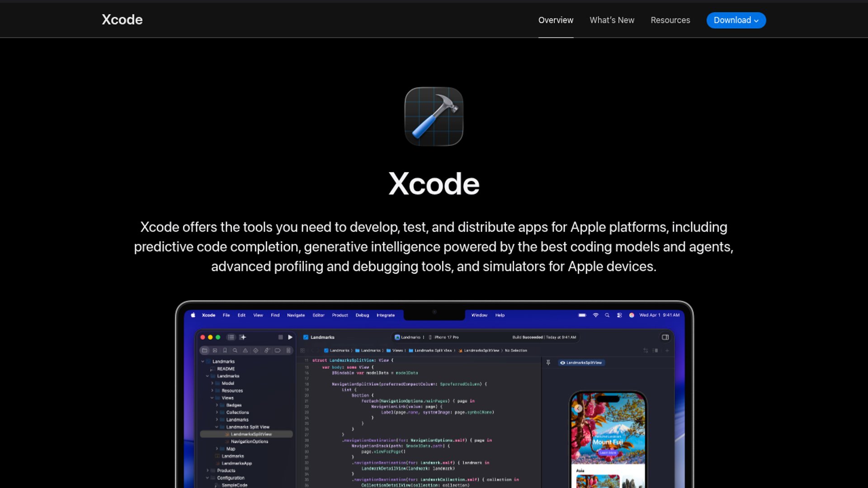Switch to the What's New tab

pyautogui.click(x=612, y=20)
